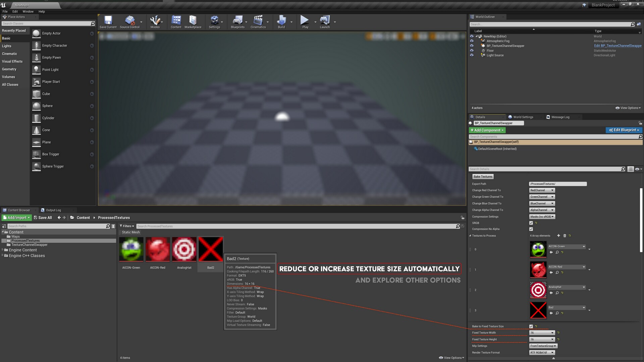The image size is (644, 362).
Task: Select the Cube actor in Place Actors
Action: click(46, 94)
